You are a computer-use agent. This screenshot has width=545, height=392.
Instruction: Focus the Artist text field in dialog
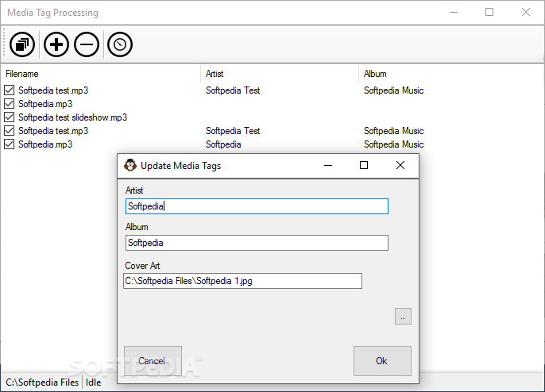click(257, 206)
